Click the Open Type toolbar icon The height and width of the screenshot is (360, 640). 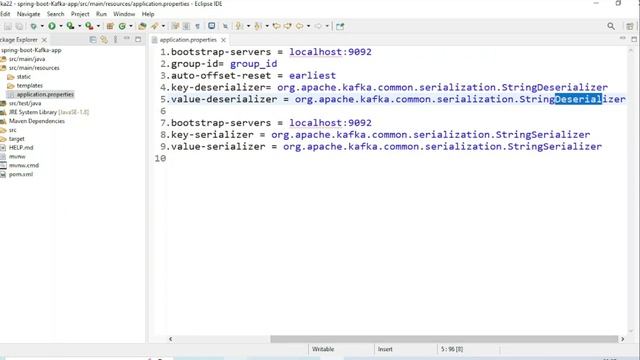pos(142,26)
